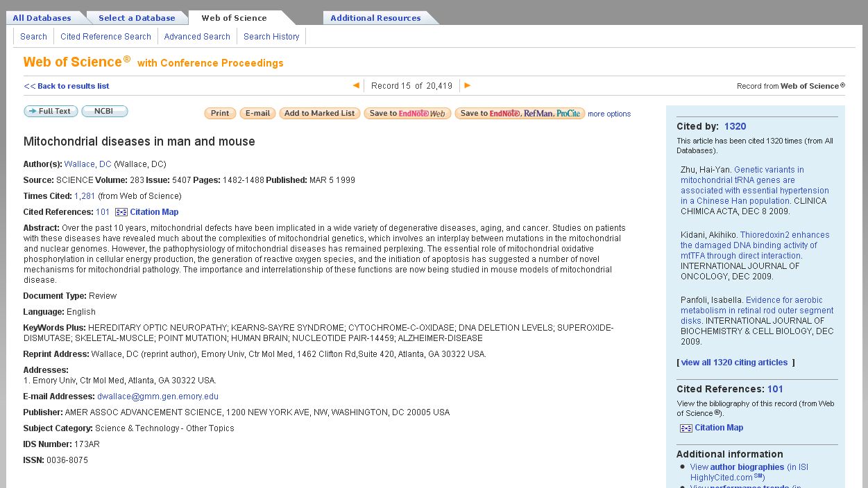The width and height of the screenshot is (868, 488).
Task: Open Thioredoxin2 enhances damaged DNA binding article
Action: point(755,245)
